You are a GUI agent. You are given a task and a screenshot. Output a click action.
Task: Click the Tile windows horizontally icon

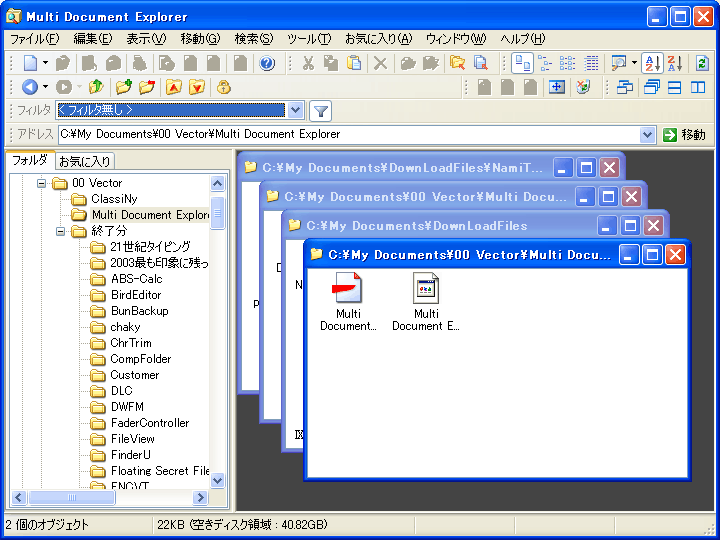click(x=675, y=87)
